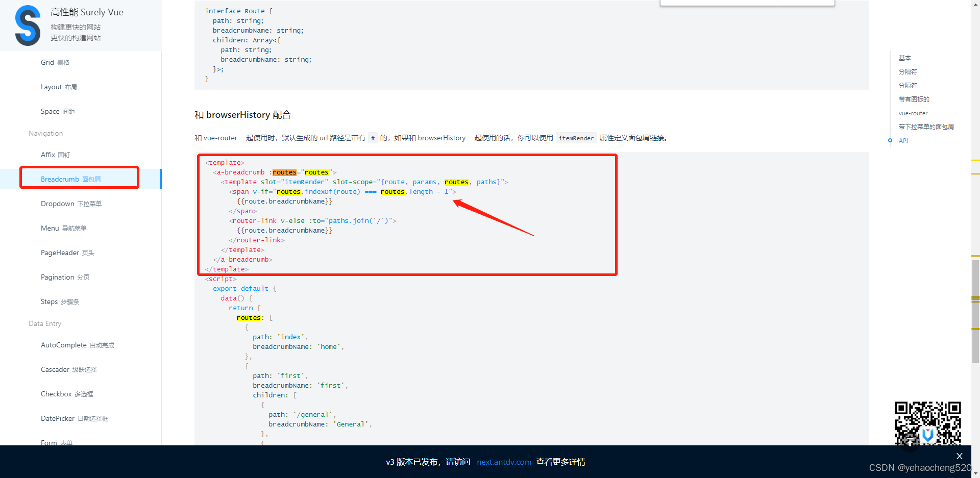Open the Space 间距 page
Screen dimensions: 980x478
(58, 111)
